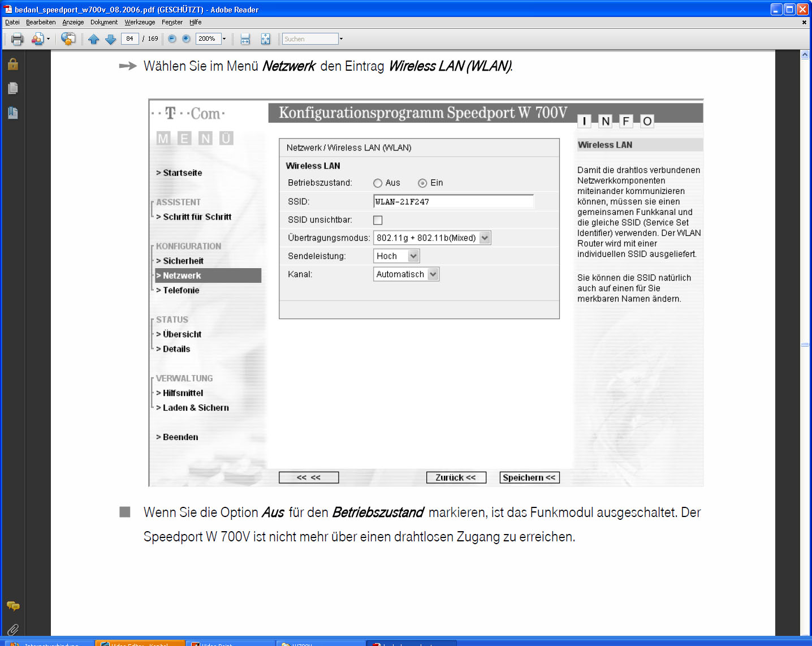Select the Ein radio button
Viewport: 812px width, 646px height.
422,183
